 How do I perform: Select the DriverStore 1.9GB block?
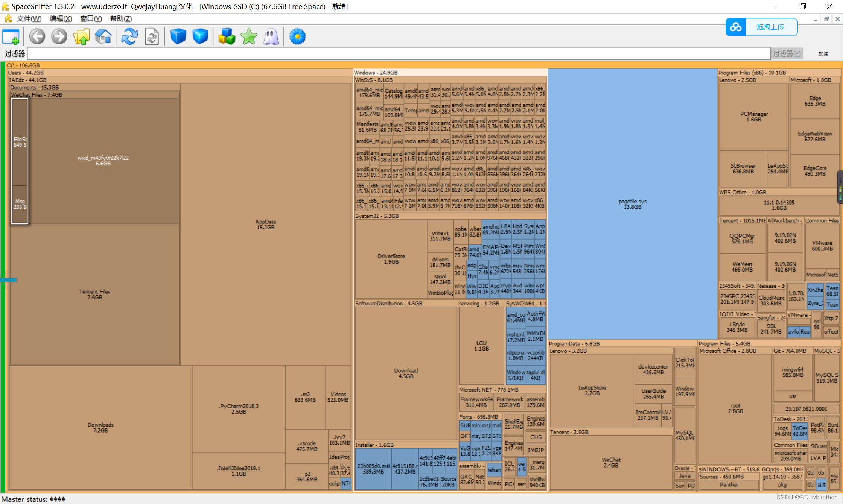[391, 259]
